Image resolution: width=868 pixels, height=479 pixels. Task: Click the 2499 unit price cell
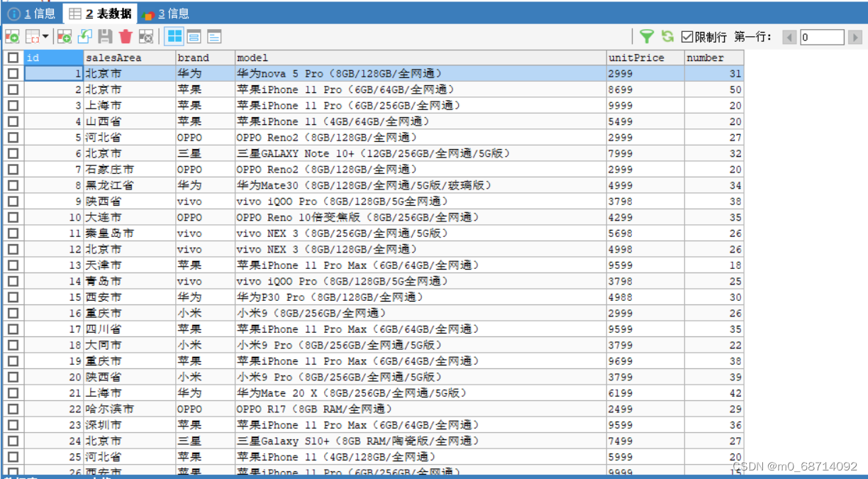[645, 409]
